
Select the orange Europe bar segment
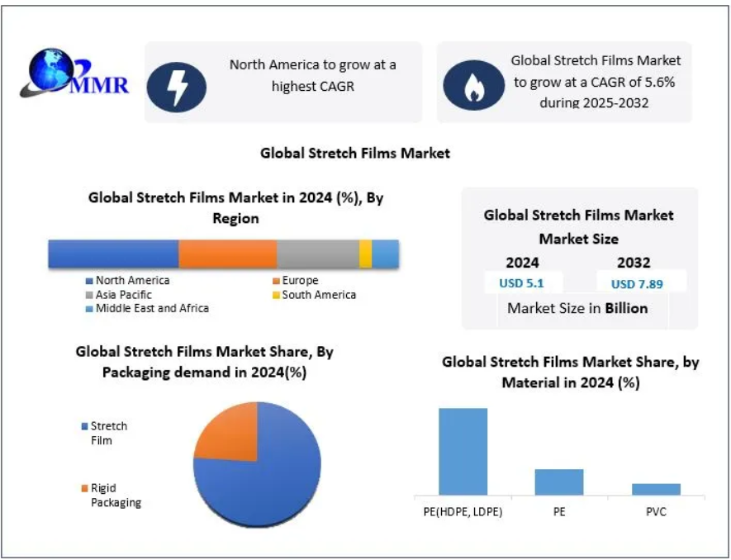click(x=227, y=254)
